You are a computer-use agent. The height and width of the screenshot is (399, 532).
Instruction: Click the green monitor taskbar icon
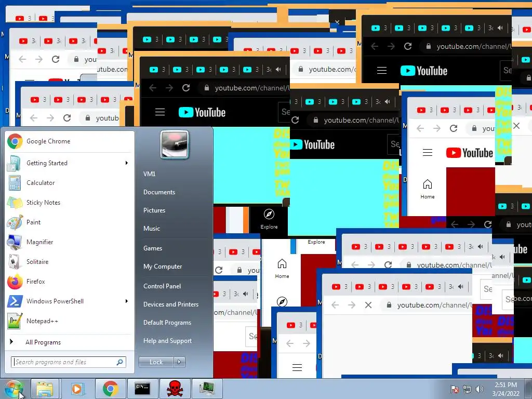click(x=207, y=389)
